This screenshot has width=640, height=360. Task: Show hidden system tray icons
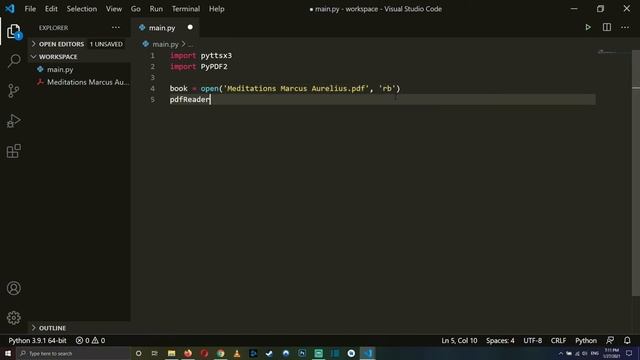click(x=561, y=353)
